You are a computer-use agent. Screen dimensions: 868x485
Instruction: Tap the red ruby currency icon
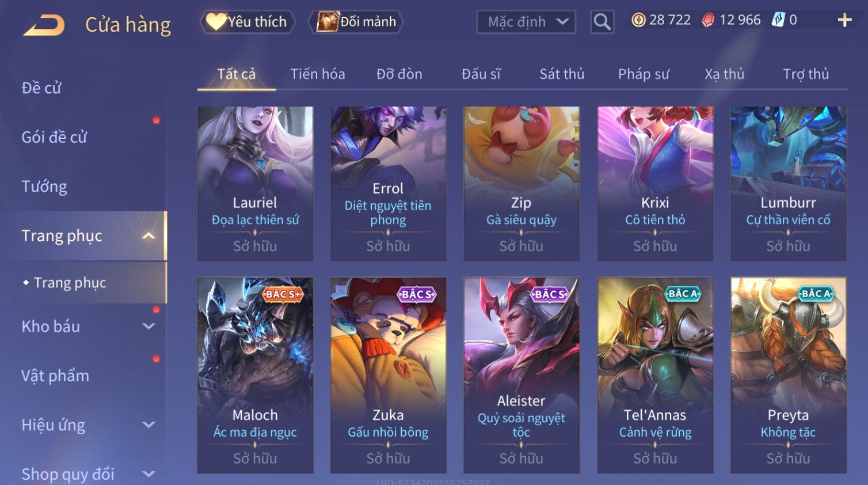[x=708, y=20]
